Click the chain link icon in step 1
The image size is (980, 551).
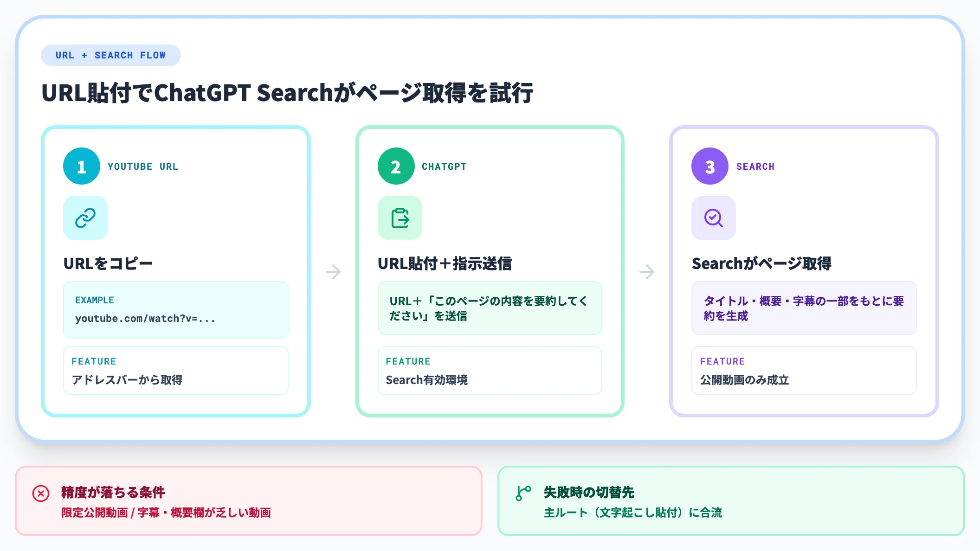click(85, 218)
